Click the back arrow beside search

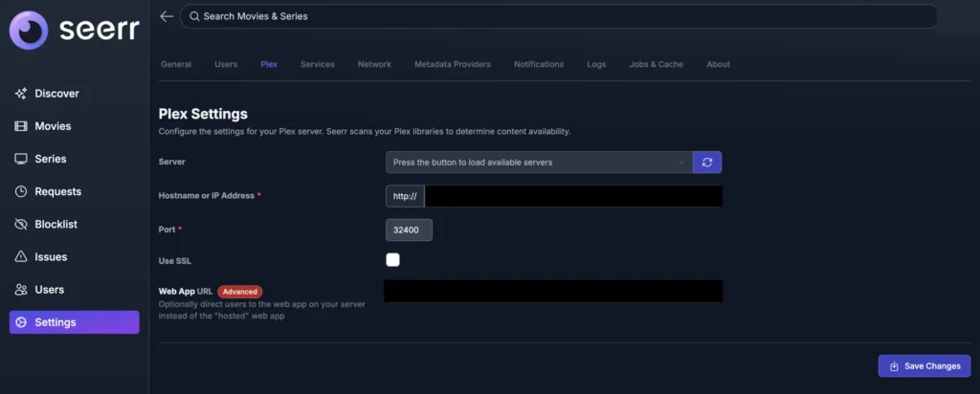(x=167, y=16)
